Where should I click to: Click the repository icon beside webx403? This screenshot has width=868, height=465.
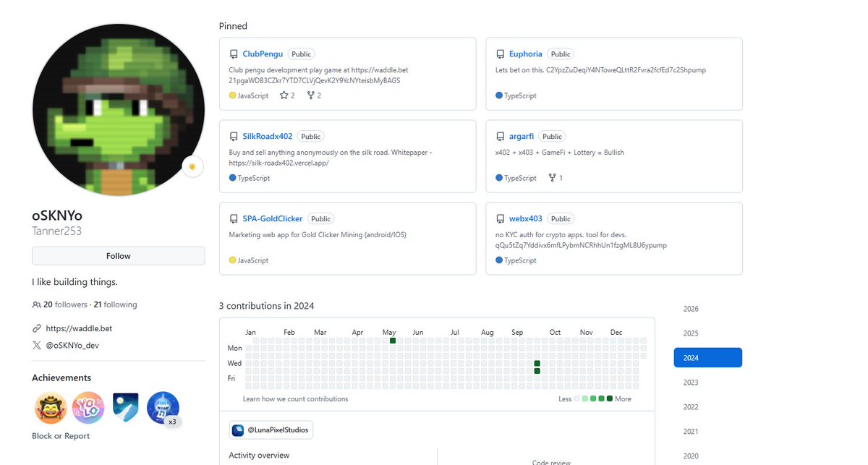tap(500, 219)
